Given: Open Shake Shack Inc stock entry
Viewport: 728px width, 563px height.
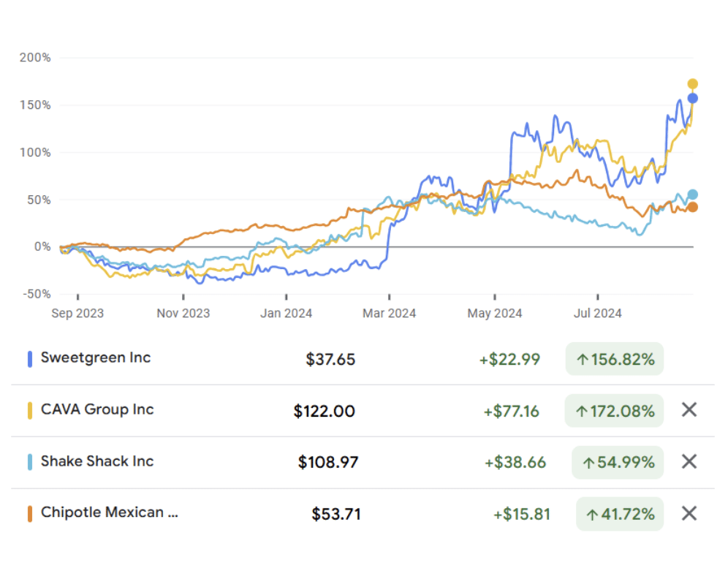Looking at the screenshot, I should tap(97, 461).
